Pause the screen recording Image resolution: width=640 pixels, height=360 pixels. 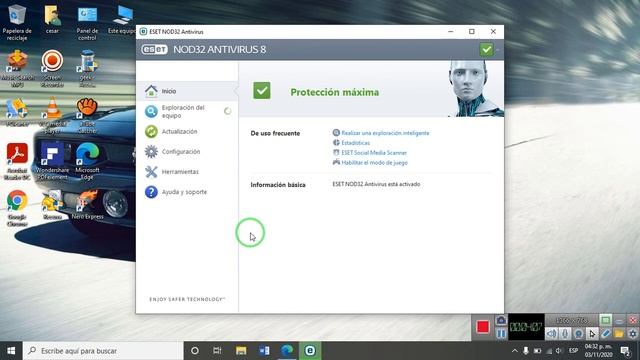501,334
